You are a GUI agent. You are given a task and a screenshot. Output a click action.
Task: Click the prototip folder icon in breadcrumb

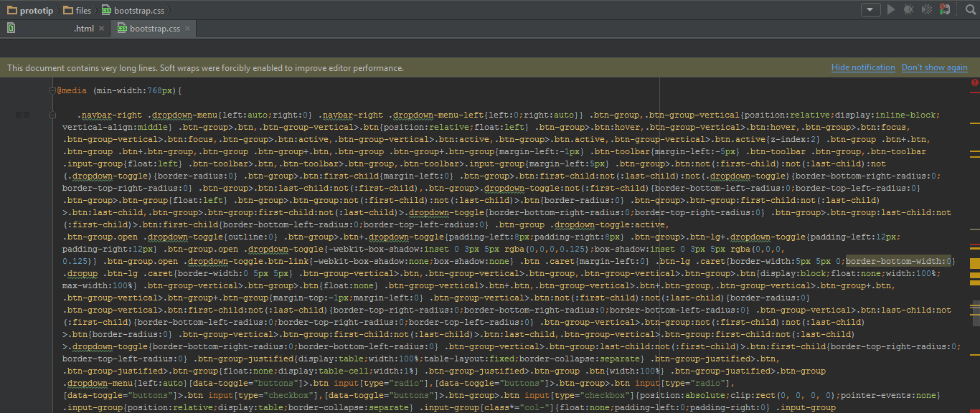pos(12,10)
